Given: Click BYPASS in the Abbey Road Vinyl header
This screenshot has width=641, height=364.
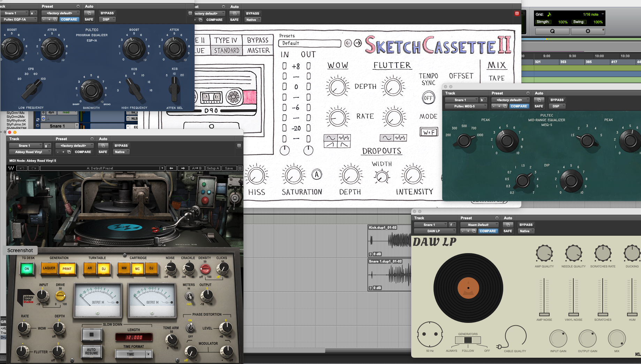Looking at the screenshot, I should click(121, 146).
